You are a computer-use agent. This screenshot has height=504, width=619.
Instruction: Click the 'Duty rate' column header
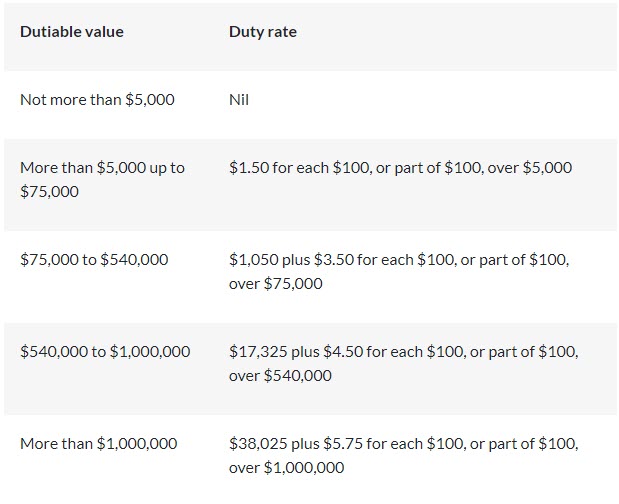coord(262,32)
